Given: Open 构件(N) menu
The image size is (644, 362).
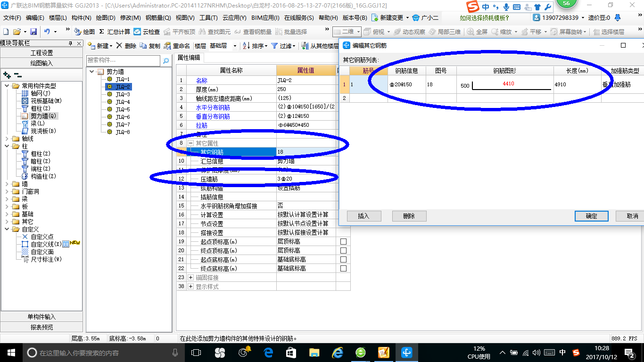Looking at the screenshot, I should (x=82, y=17).
